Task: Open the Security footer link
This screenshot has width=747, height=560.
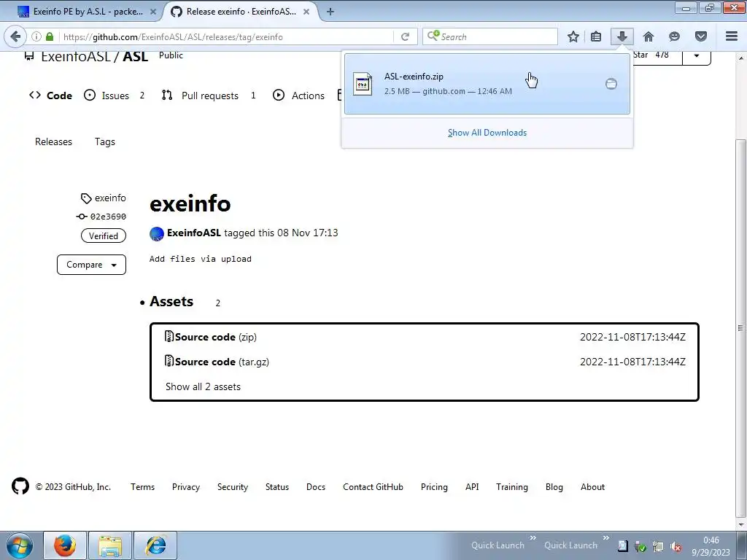Action: [x=233, y=486]
